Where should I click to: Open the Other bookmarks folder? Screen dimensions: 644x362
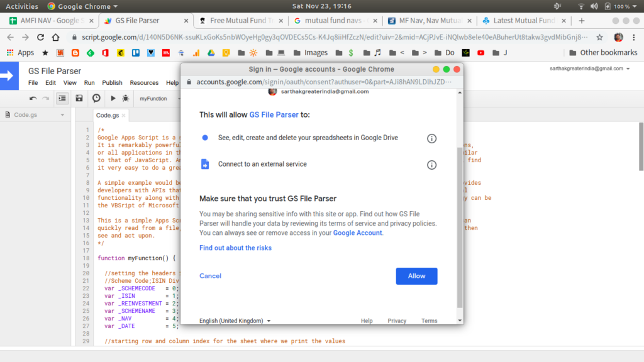603,53
